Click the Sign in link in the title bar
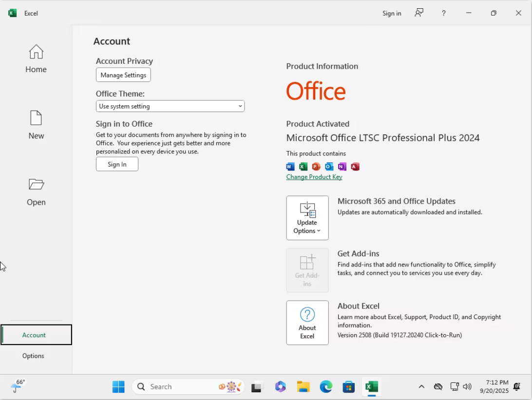This screenshot has width=532, height=400. [x=392, y=13]
